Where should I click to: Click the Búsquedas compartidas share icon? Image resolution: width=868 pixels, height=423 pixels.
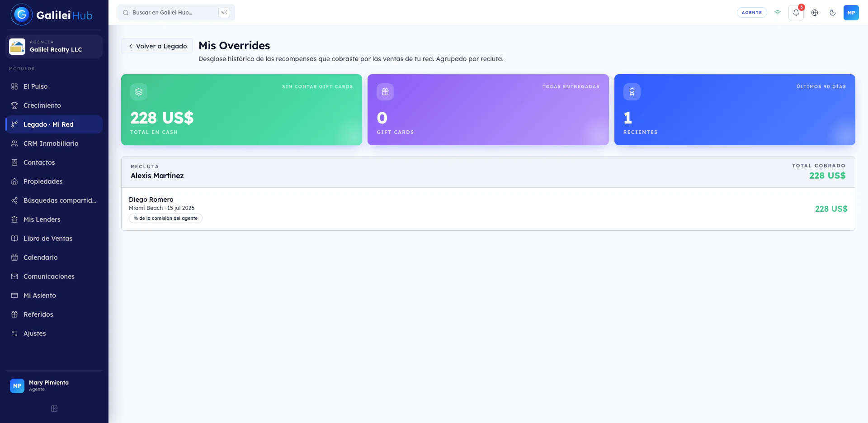tap(14, 200)
